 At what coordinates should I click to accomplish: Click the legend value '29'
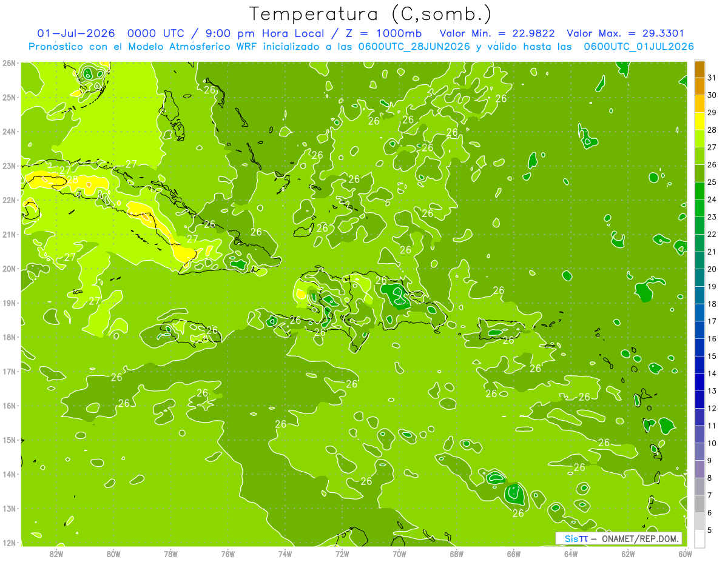pos(712,112)
